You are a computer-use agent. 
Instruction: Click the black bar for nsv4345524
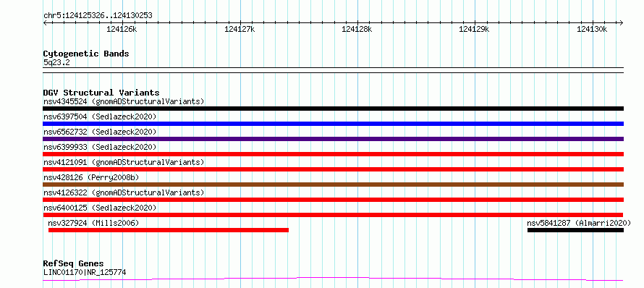point(333,109)
